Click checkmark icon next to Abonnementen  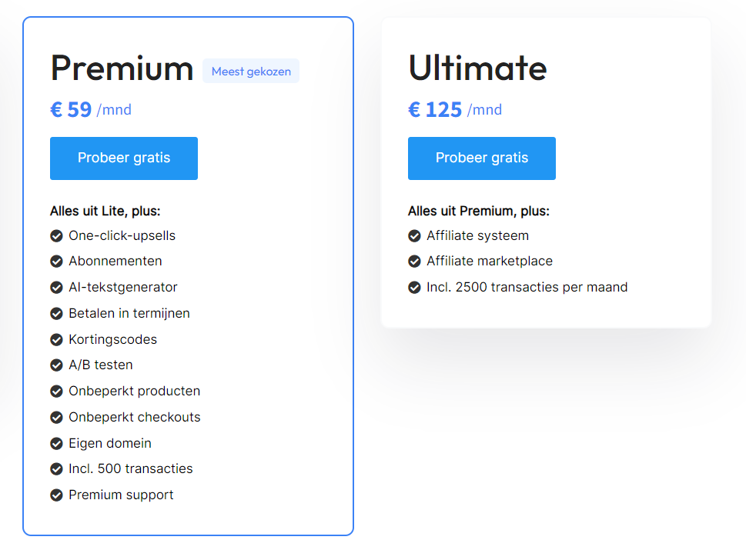(56, 262)
